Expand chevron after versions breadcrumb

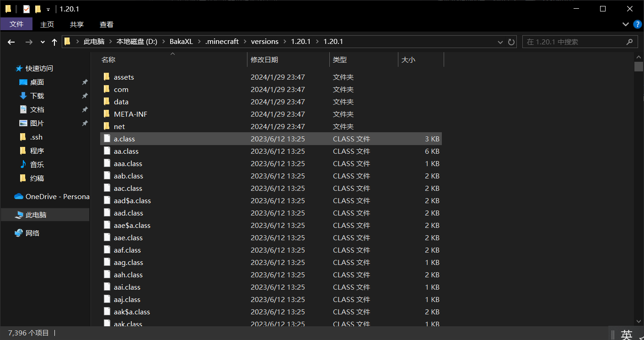(x=285, y=42)
